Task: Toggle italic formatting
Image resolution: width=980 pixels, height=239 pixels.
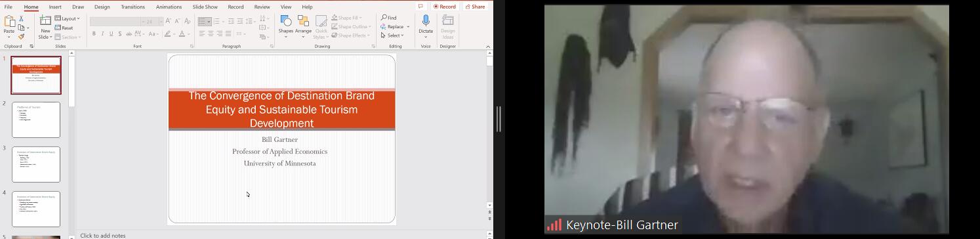Action: [x=102, y=33]
